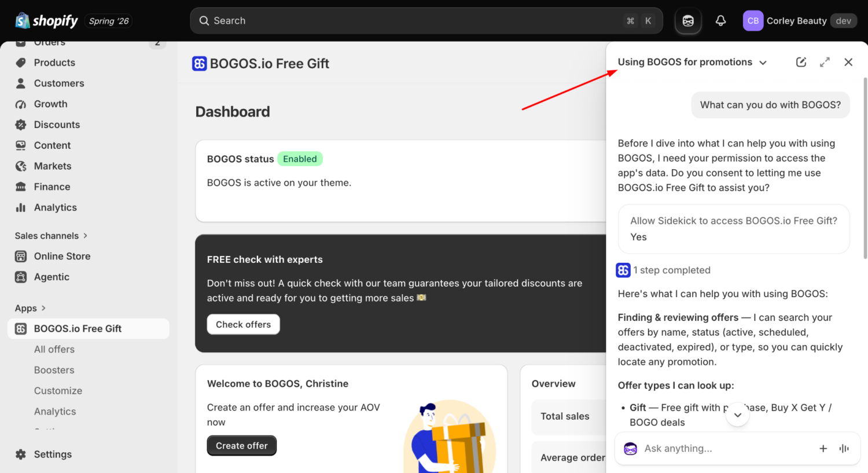Viewport: 868px width, 473px height.
Task: Open Finance in sidebar
Action: point(52,186)
